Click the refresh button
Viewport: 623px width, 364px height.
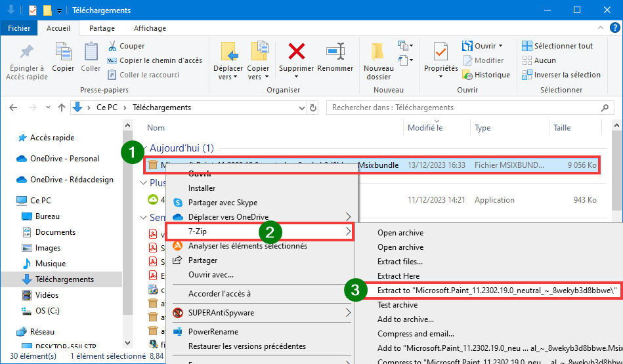point(313,108)
